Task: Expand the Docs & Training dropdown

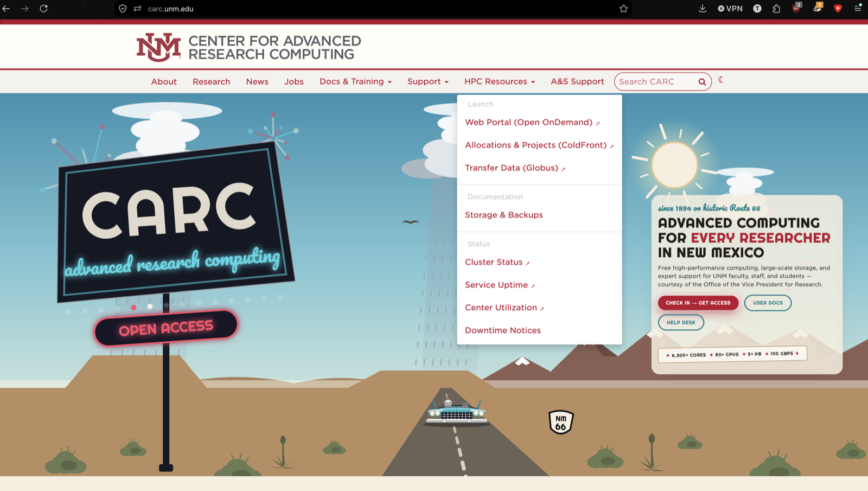Action: [355, 81]
